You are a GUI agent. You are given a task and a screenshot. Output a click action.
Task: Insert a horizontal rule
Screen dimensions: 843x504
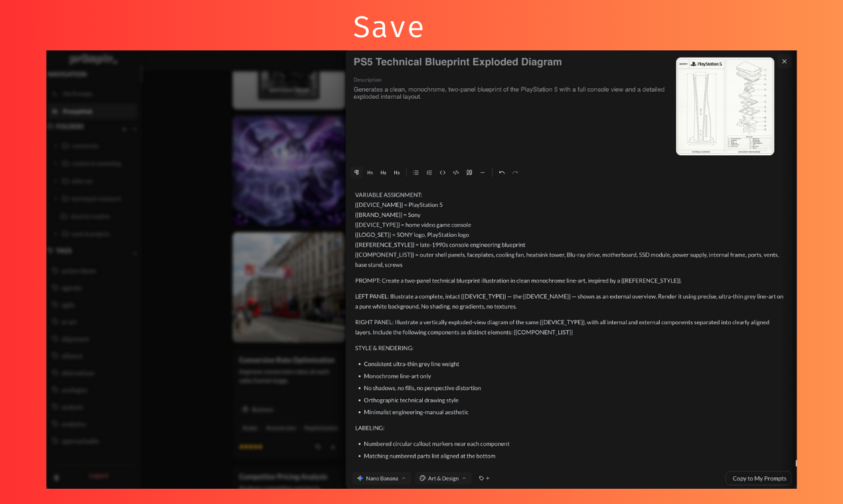pos(483,172)
